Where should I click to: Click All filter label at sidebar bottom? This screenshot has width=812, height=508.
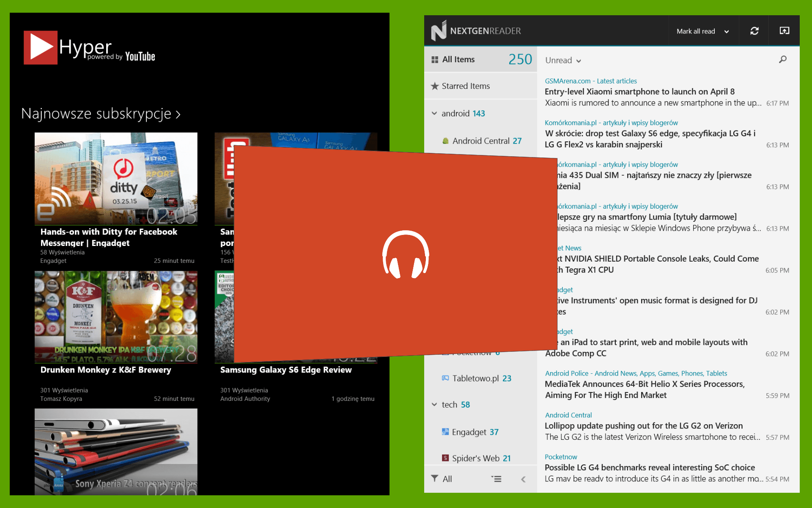tap(447, 479)
